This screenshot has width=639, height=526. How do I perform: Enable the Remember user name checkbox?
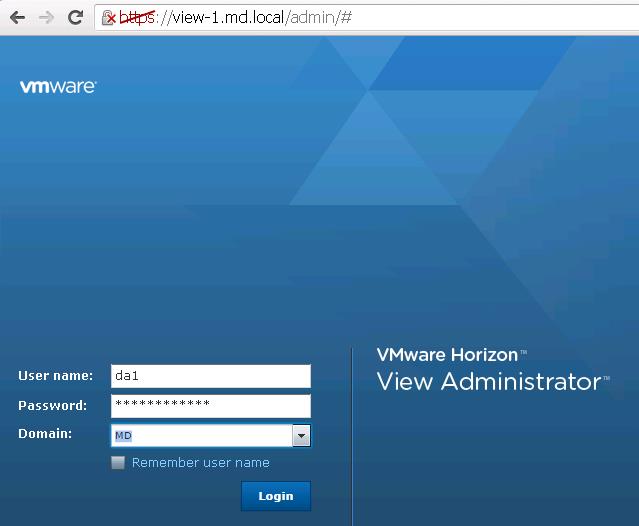pos(118,463)
